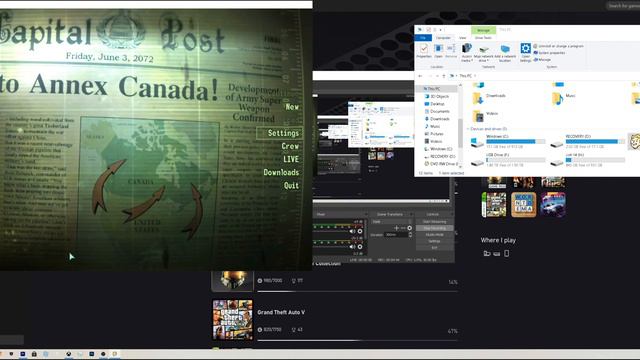Click System properties in the ribbon

pos(549,53)
